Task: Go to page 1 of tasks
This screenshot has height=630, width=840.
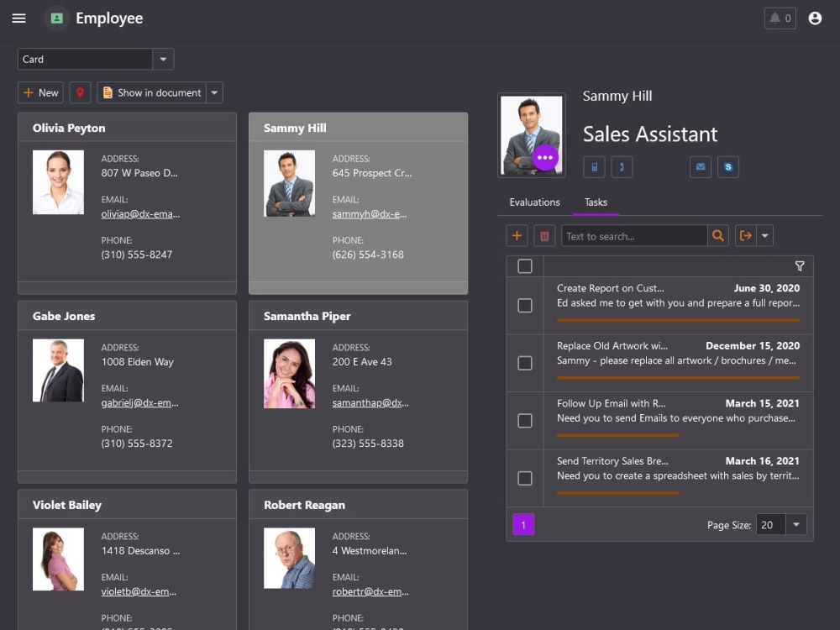Action: click(523, 524)
